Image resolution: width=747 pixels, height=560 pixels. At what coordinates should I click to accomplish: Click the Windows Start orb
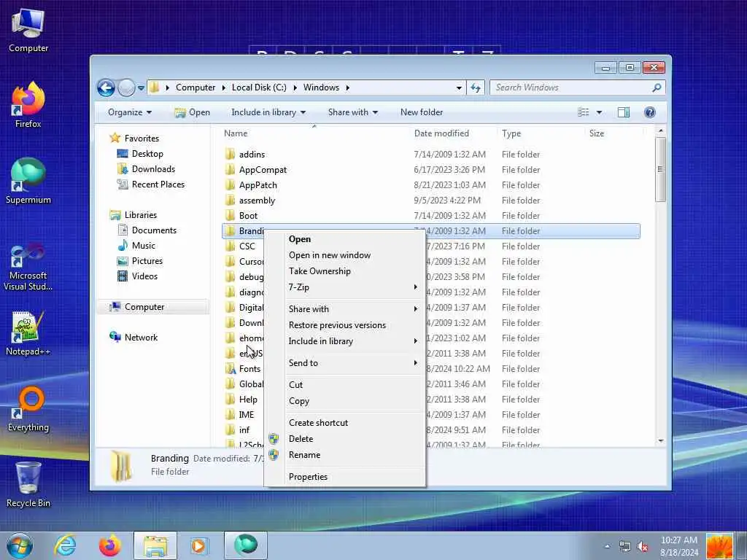(20, 545)
